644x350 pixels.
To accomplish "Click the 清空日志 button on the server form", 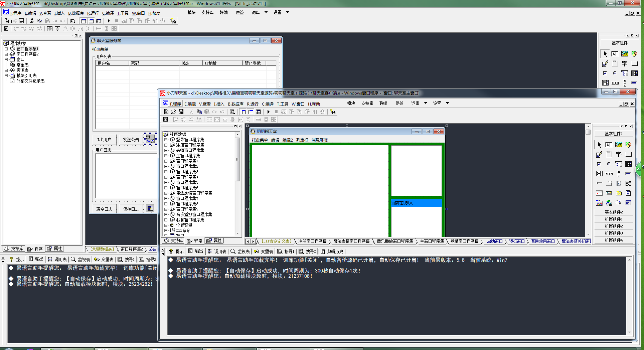I will pyautogui.click(x=105, y=209).
